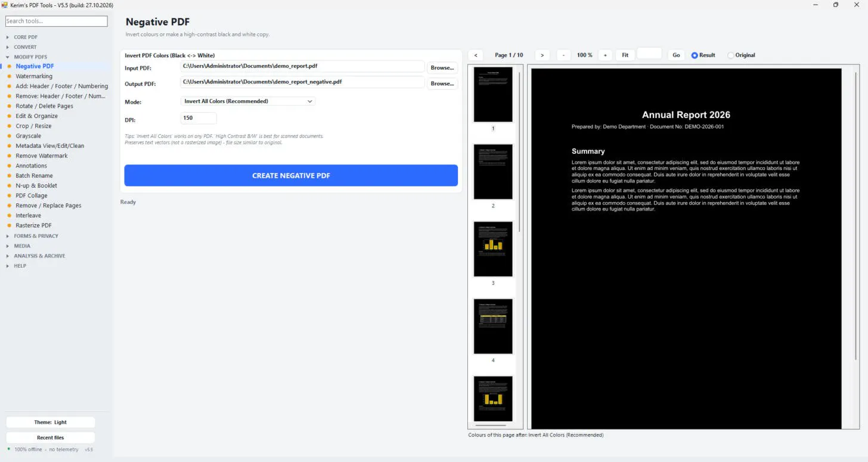Open the Rasterize PDF tool
Image resolution: width=868 pixels, height=462 pixels.
pos(33,225)
